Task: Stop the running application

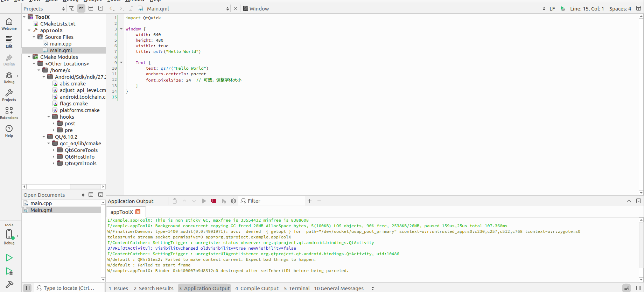Action: coord(213,201)
